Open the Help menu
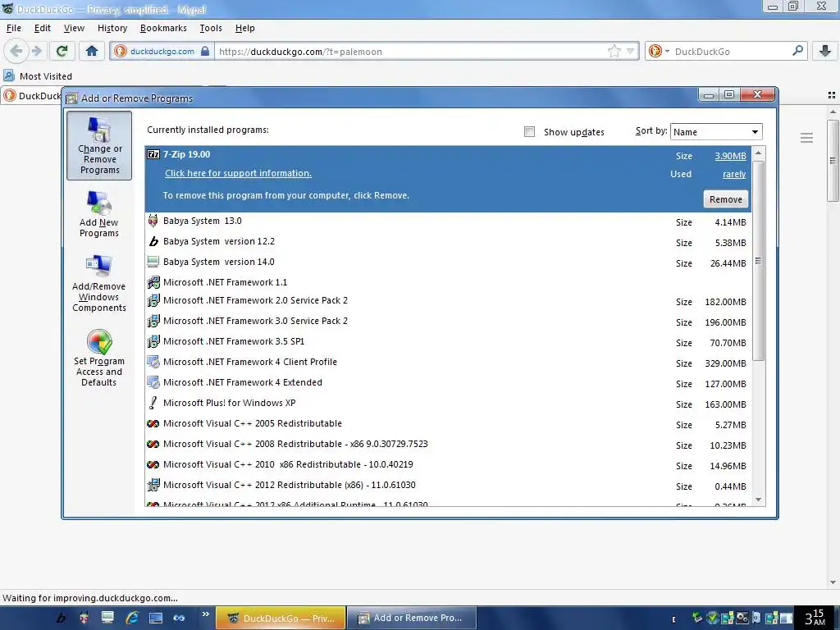This screenshot has width=840, height=630. [x=244, y=28]
